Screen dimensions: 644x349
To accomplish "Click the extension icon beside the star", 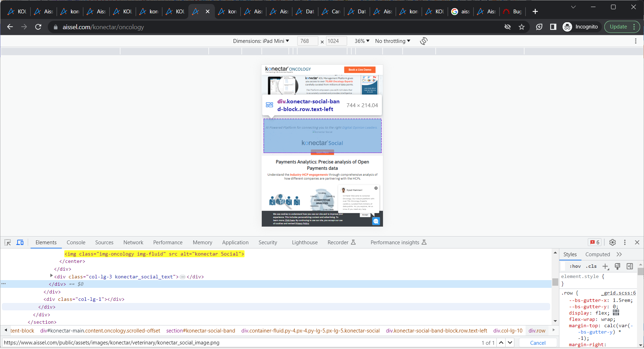I will [539, 27].
